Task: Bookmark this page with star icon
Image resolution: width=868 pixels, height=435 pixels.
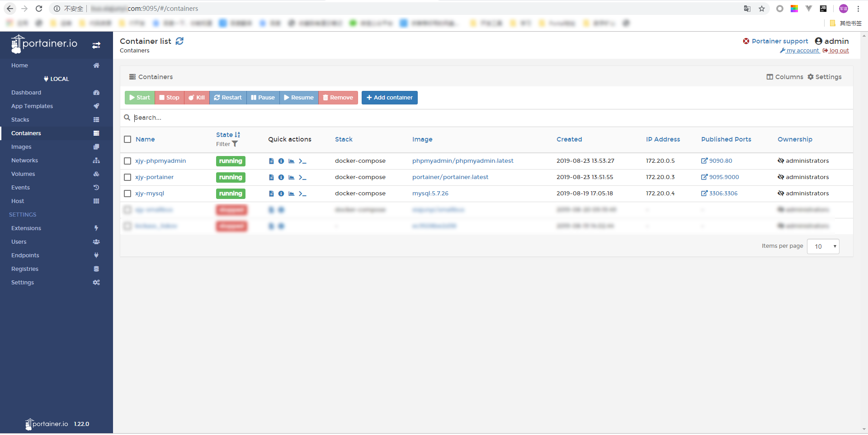Action: coord(762,9)
